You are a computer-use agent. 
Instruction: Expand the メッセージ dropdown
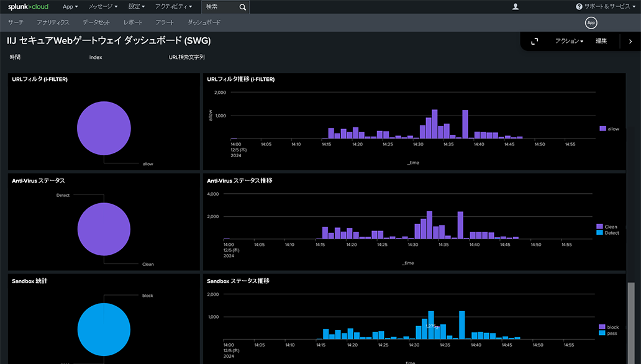[102, 7]
